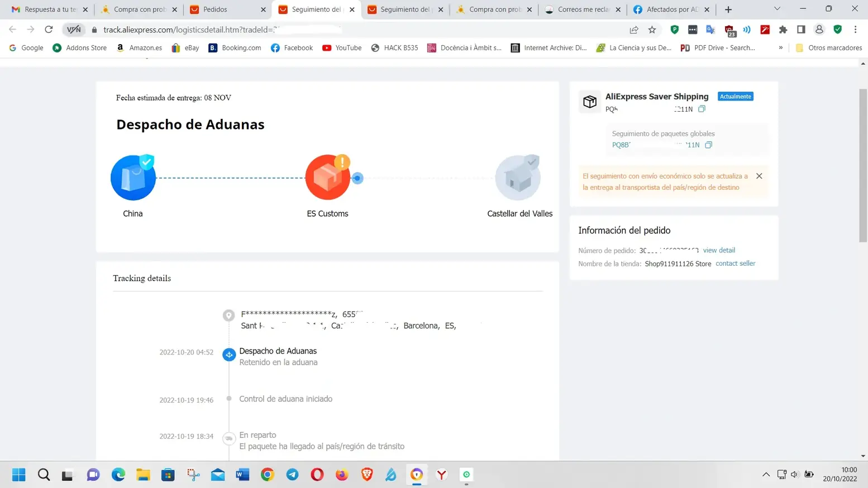
Task: Open the Amazon.es bookmark
Action: click(139, 48)
